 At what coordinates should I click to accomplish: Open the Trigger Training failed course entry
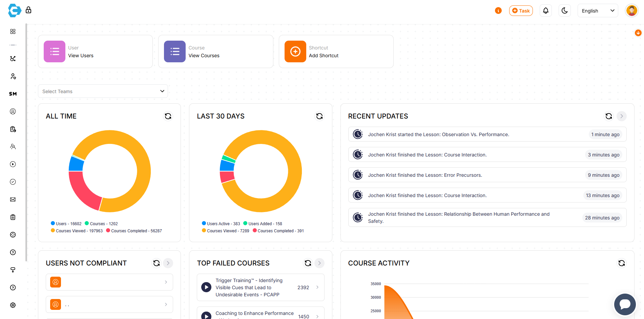pyautogui.click(x=260, y=288)
